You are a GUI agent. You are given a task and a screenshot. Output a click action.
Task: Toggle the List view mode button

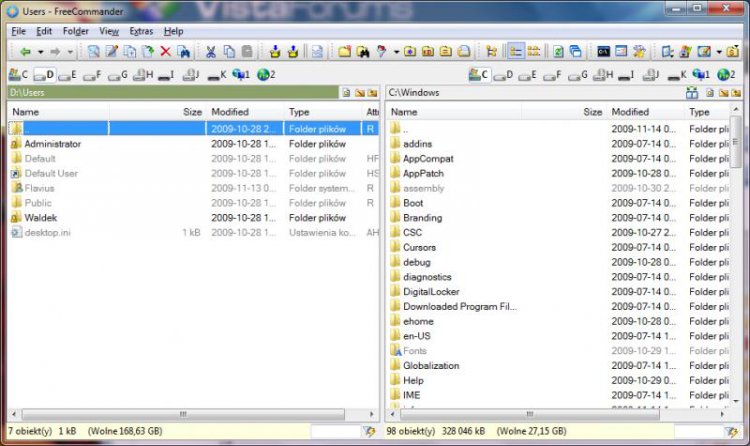(x=534, y=51)
